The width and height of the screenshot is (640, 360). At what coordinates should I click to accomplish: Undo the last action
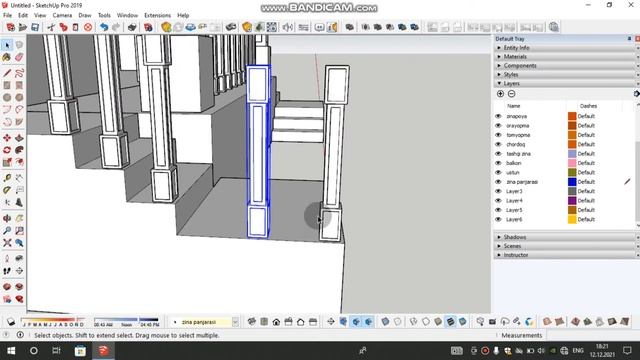[x=104, y=27]
